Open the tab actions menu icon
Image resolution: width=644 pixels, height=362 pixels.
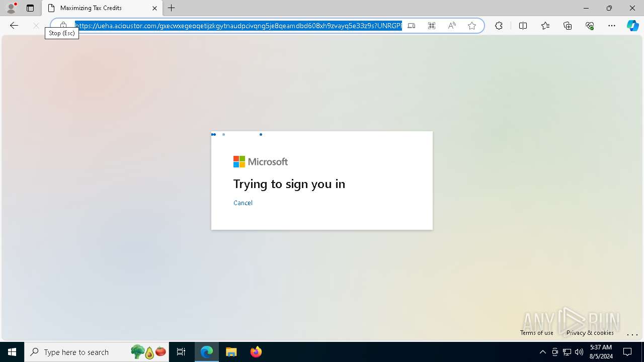(x=30, y=8)
